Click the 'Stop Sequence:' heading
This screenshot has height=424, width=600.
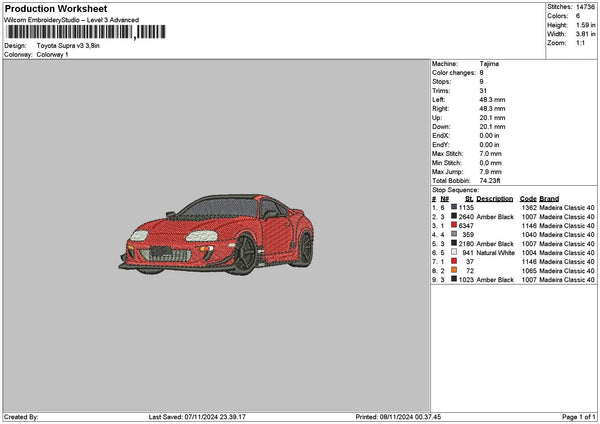pos(455,190)
